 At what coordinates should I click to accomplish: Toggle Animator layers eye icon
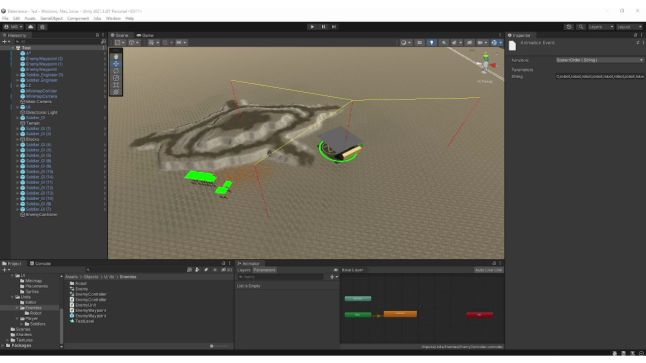(336, 270)
